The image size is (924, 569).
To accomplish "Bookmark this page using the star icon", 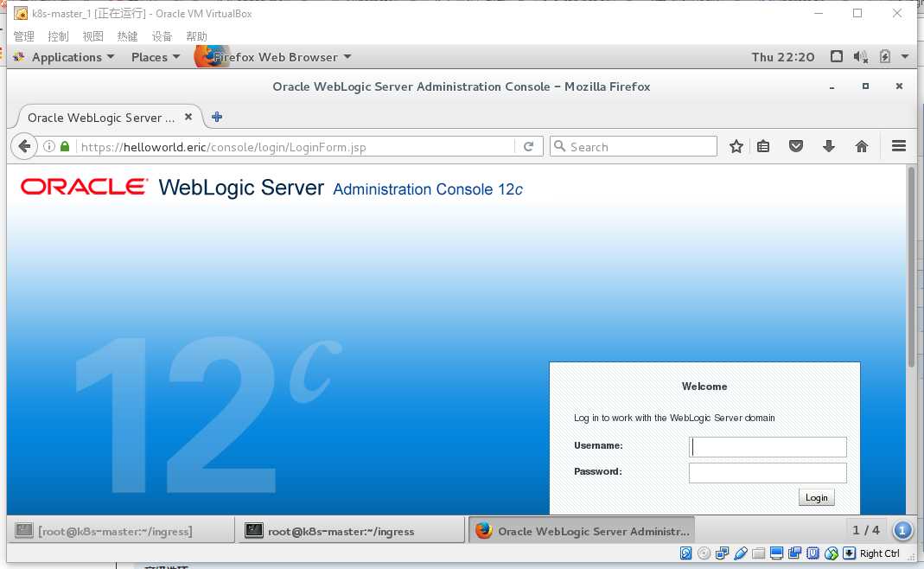I will click(736, 146).
